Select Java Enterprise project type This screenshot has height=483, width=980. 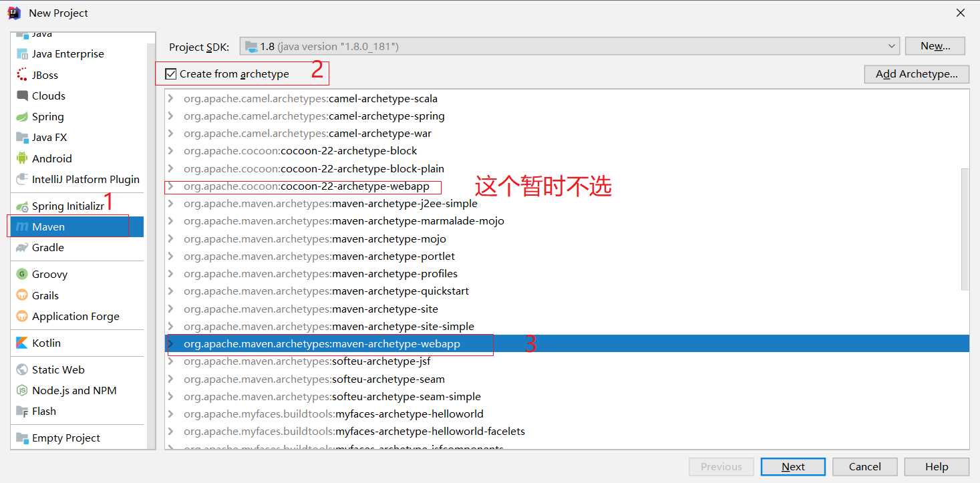tap(77, 54)
